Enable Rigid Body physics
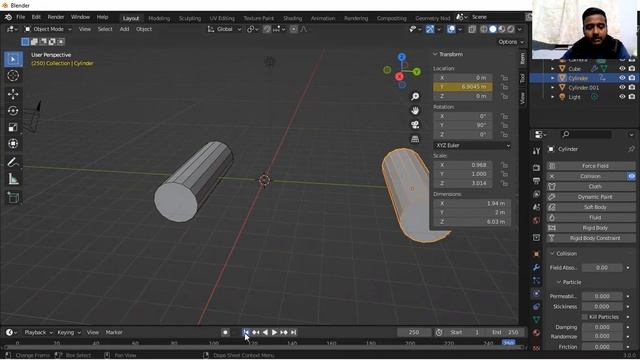Viewport: 640px width, 360px height. [x=590, y=228]
